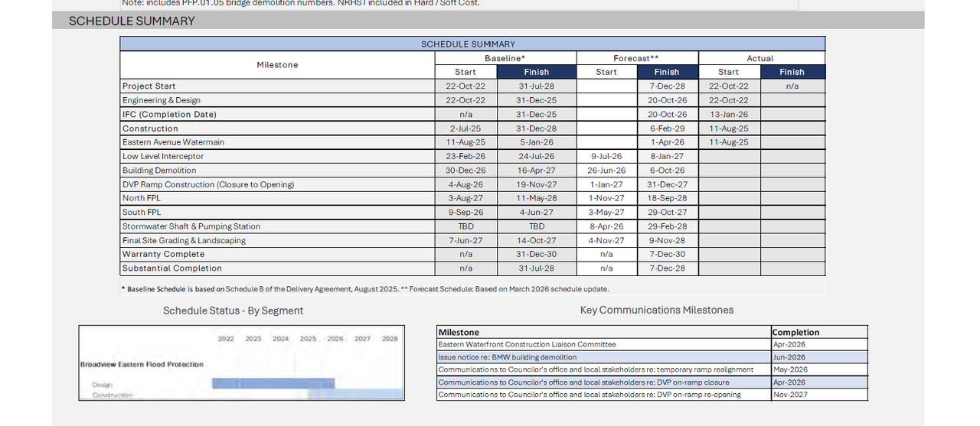Click the blue SCHEDULE SUMMARY table title bar
Screen dimensions: 980x426
coord(472,44)
